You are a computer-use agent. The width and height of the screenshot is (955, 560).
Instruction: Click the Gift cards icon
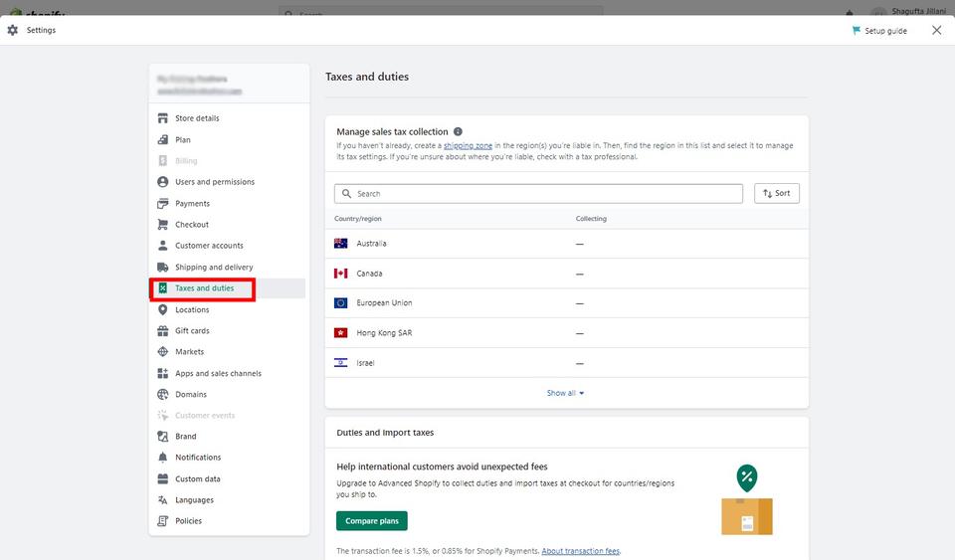click(162, 330)
